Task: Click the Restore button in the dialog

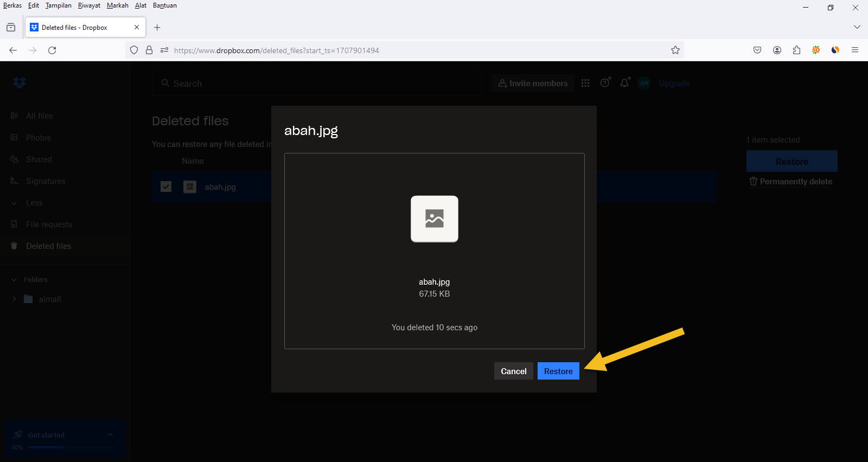Action: [558, 371]
